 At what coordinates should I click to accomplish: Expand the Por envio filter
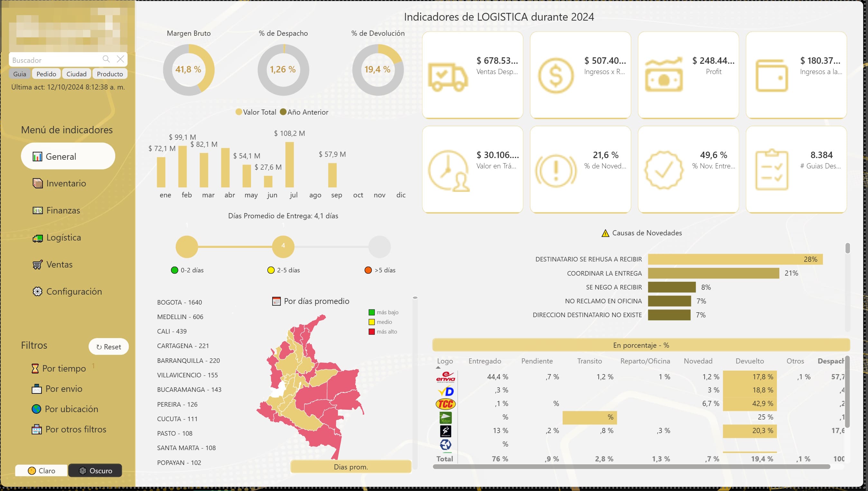coord(57,389)
